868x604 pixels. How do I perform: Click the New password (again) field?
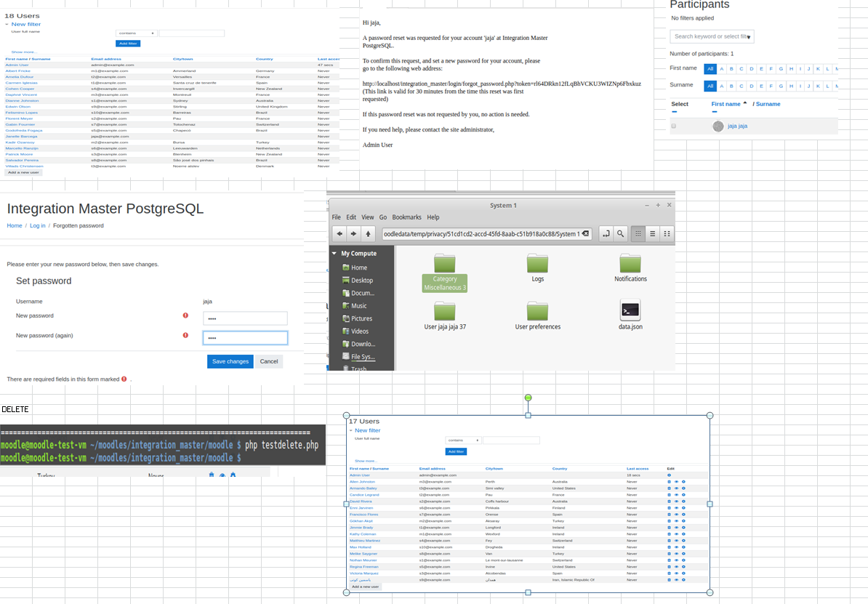pos(245,338)
